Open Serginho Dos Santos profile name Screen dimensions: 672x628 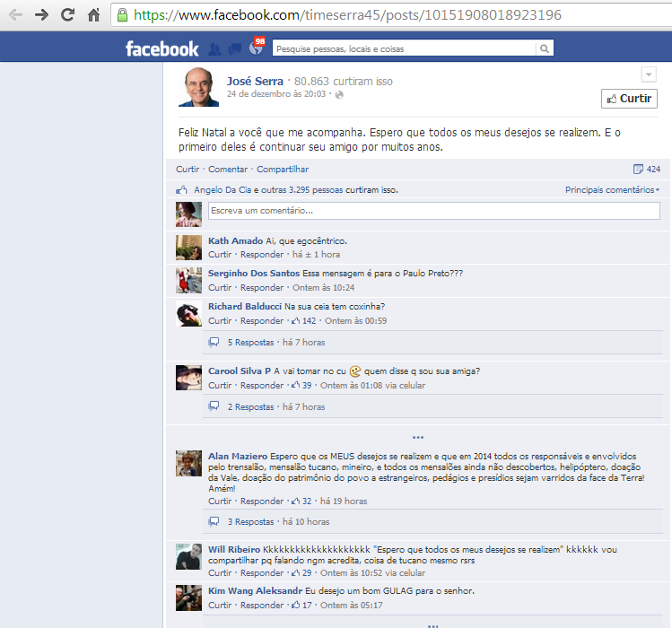[254, 274]
